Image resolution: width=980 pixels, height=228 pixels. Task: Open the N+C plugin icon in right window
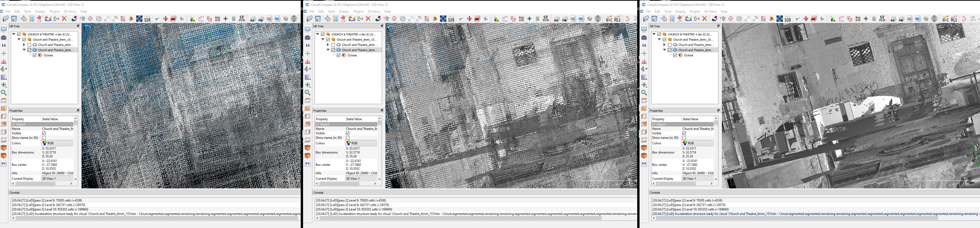coord(945,19)
